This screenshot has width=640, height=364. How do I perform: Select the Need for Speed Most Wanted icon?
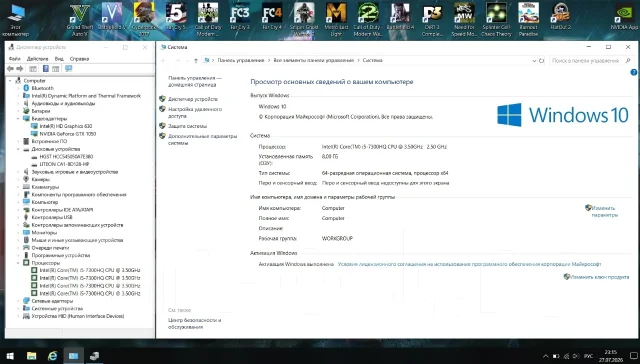[x=464, y=19]
